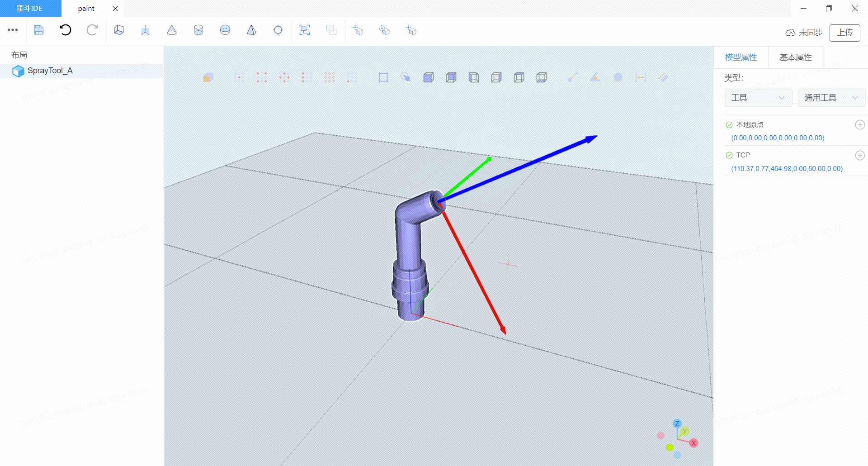Click the save icon in the toolbar
The height and width of the screenshot is (466, 868).
coord(39,30)
